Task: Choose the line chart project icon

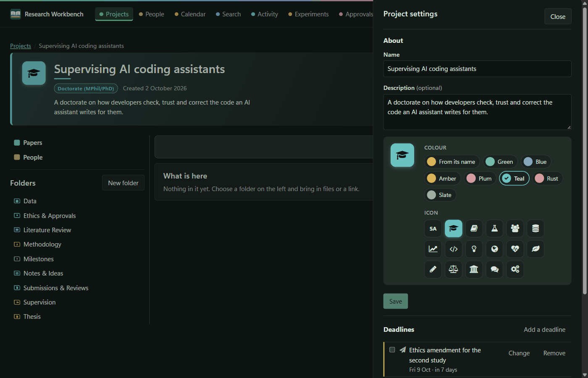Action: [x=433, y=249]
